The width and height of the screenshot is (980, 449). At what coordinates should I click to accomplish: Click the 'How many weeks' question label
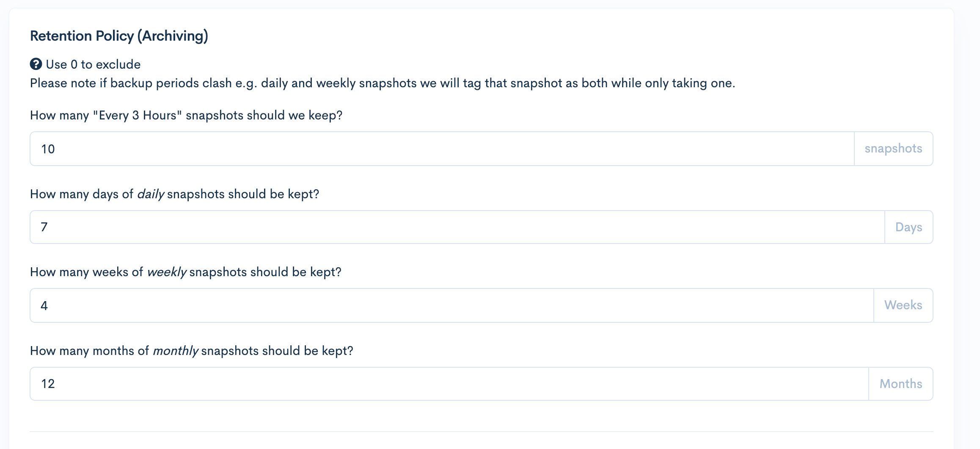(185, 272)
